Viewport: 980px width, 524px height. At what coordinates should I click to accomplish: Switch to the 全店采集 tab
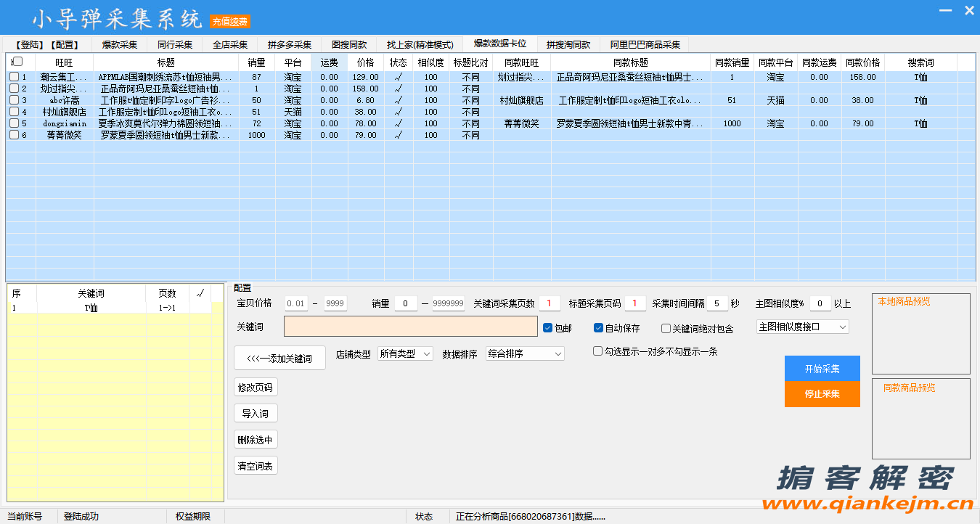click(x=230, y=44)
